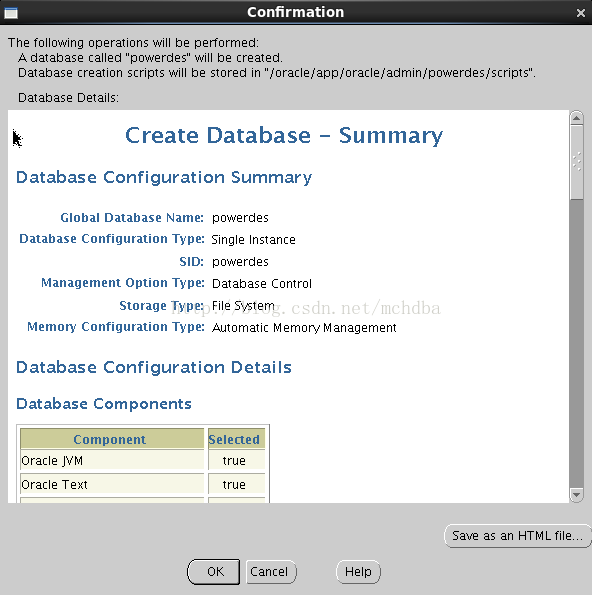The width and height of the screenshot is (592, 595).
Task: Click the Single Instance value
Action: tap(253, 240)
